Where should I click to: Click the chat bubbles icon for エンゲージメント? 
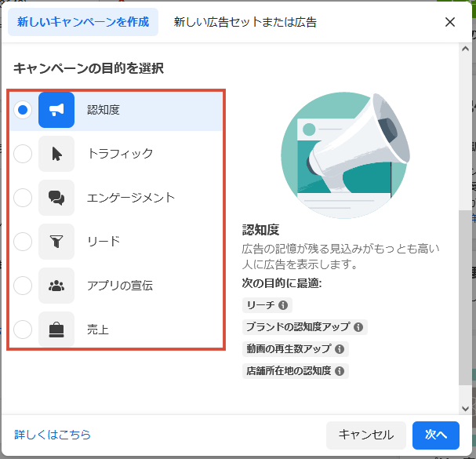point(56,198)
